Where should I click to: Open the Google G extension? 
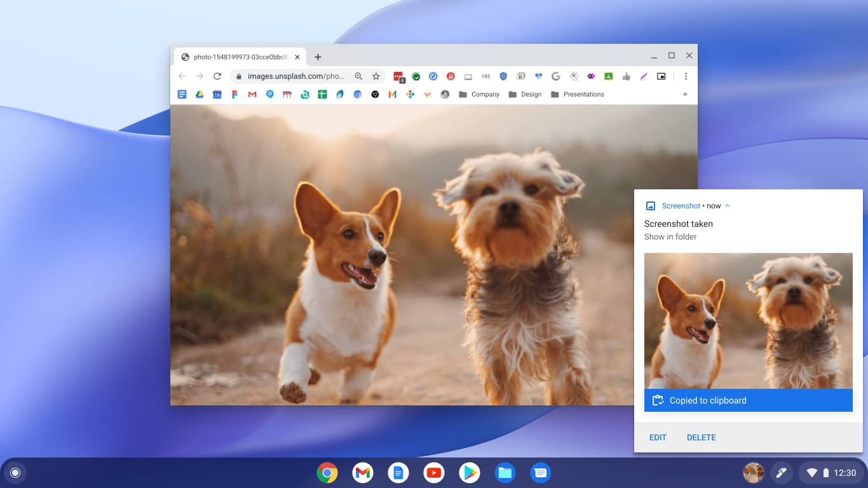coord(556,76)
